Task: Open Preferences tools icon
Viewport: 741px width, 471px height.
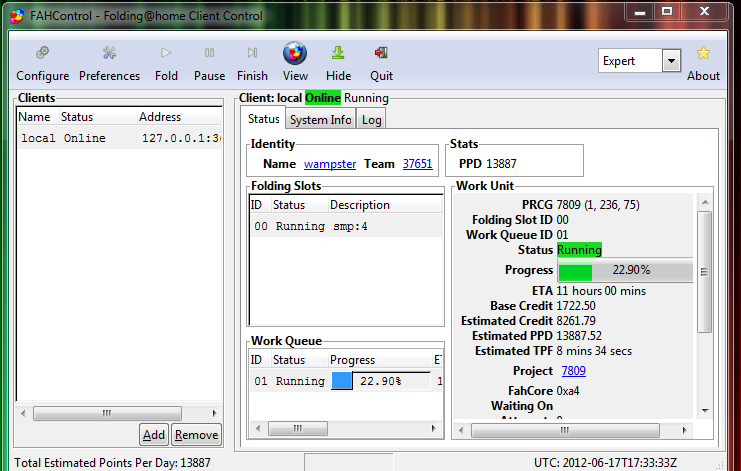Action: tap(109, 53)
